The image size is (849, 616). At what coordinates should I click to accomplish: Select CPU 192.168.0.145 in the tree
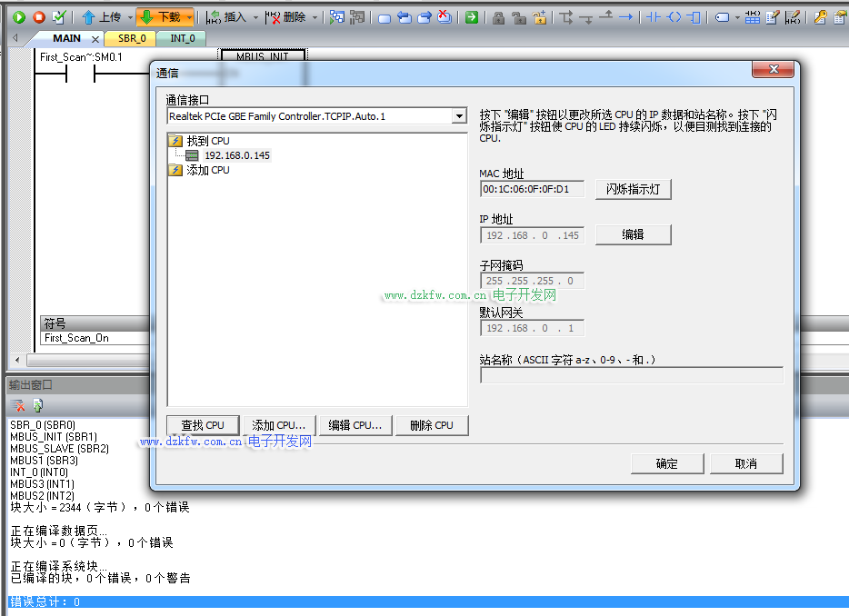coord(236,155)
